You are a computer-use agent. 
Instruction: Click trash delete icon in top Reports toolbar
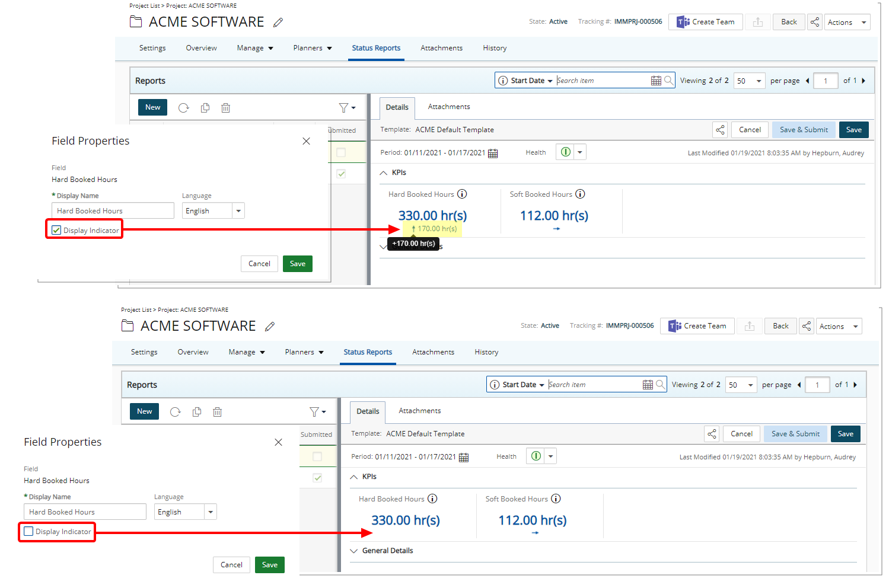(x=225, y=107)
